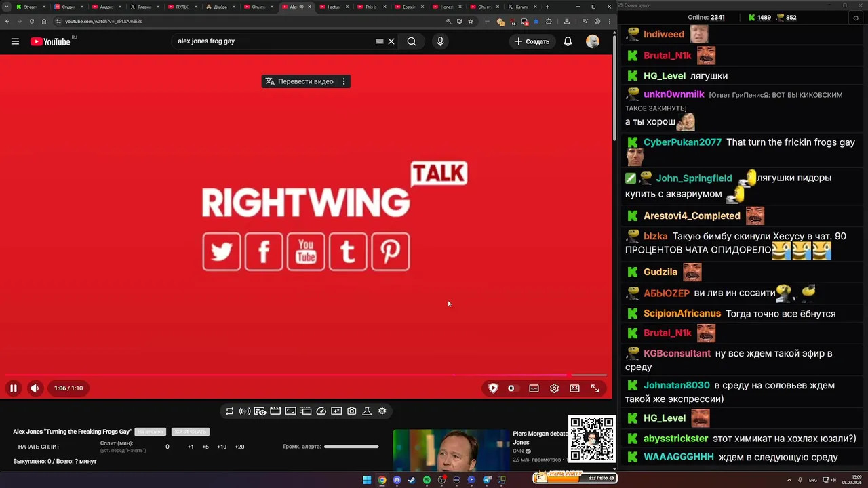The height and width of the screenshot is (488, 868).
Task: Click НАЧАТЬ СПЛИТ button
Action: [x=39, y=447]
